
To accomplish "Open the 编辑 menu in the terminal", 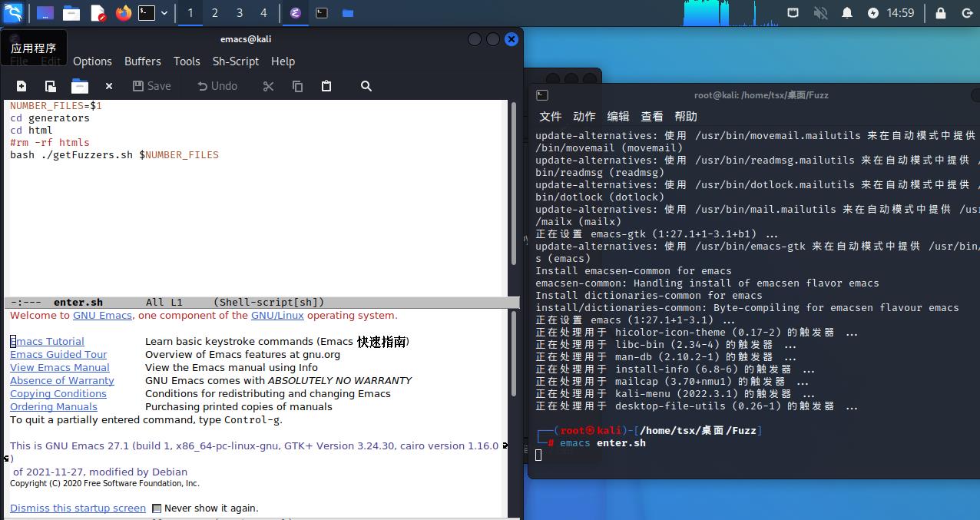I will pos(618,117).
